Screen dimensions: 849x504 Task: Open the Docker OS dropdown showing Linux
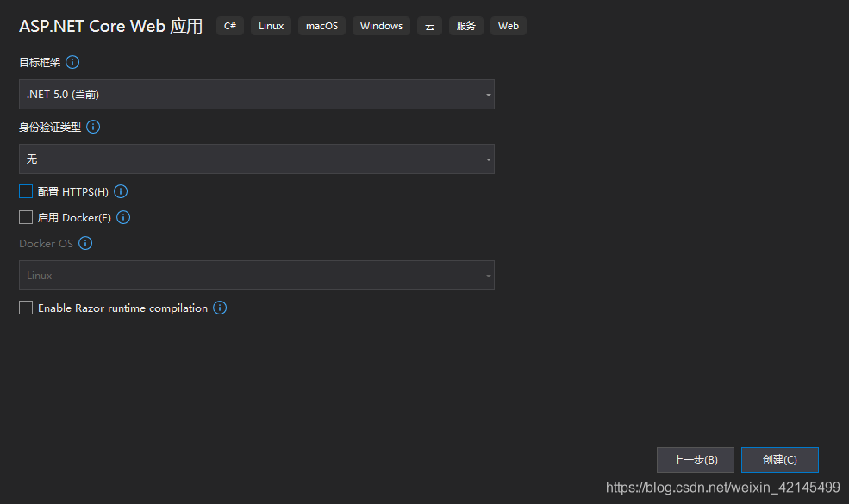[x=256, y=275]
